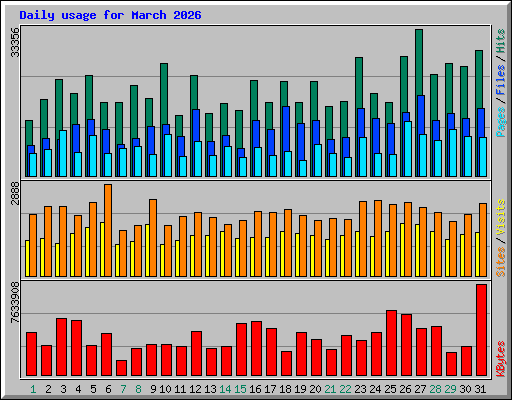This screenshot has height=400, width=512.
Task: Click day label 1 on the axis
Action: tap(33, 389)
